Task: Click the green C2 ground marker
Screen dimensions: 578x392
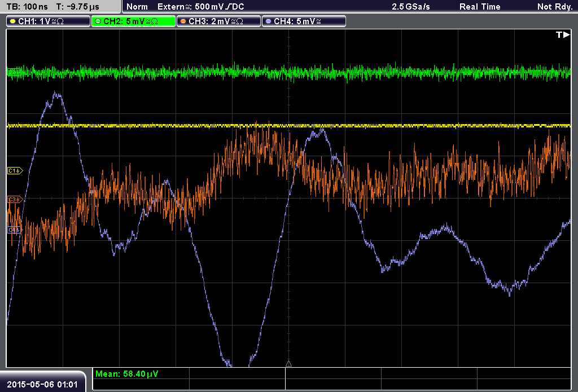Action: 14,72
